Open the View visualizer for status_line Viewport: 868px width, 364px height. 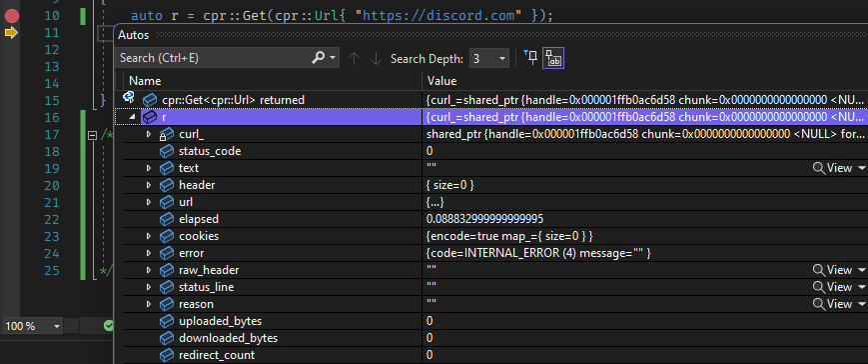pyautogui.click(x=833, y=287)
